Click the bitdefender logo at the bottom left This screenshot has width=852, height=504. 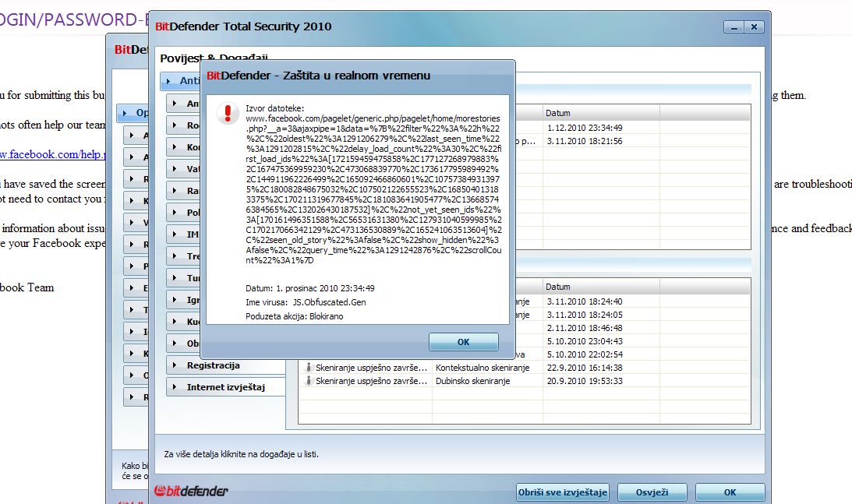click(191, 491)
